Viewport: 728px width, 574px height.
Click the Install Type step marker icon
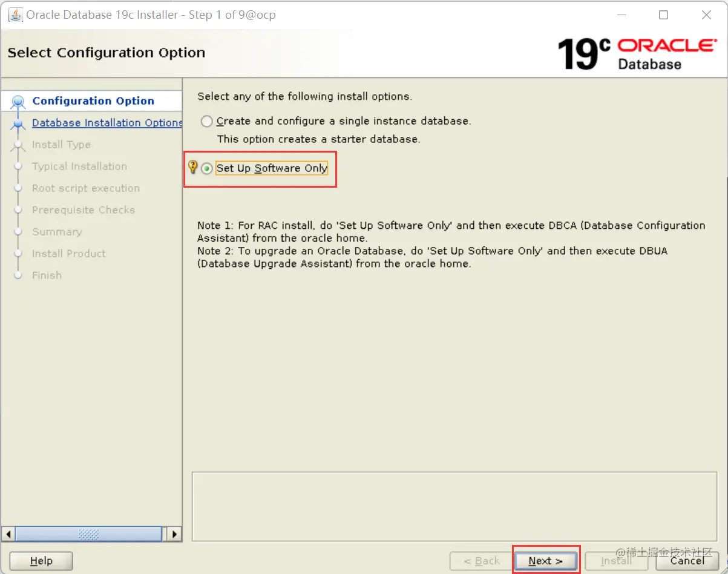pos(18,145)
